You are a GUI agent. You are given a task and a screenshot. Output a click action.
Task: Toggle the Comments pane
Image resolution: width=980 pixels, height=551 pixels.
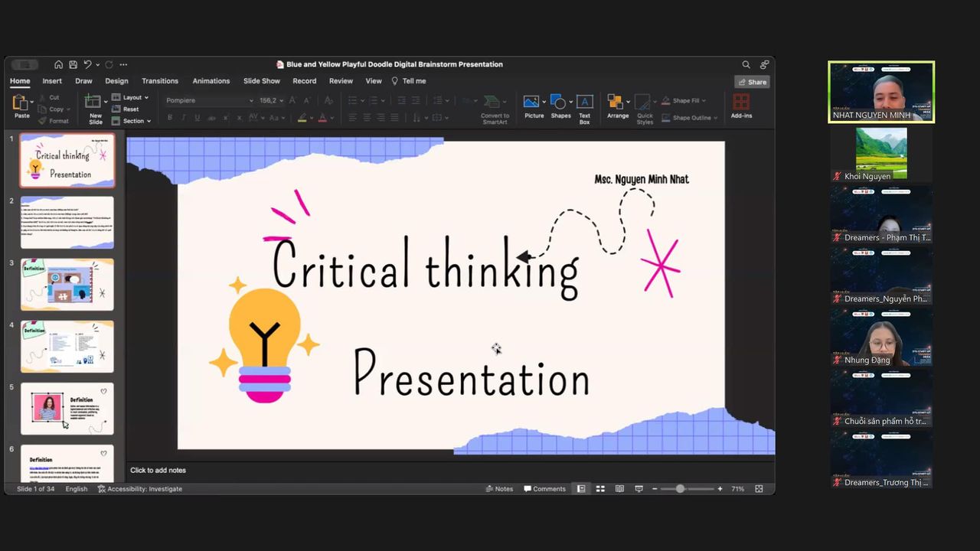pyautogui.click(x=544, y=489)
